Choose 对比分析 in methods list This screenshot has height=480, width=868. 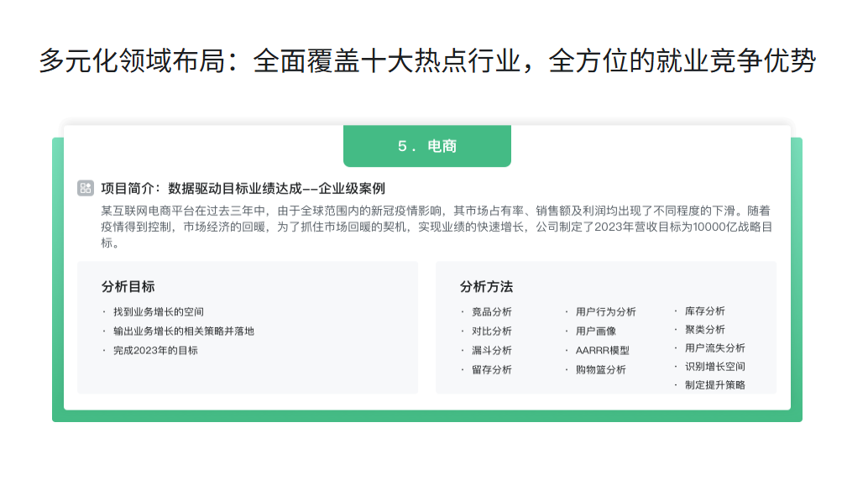[x=491, y=331]
